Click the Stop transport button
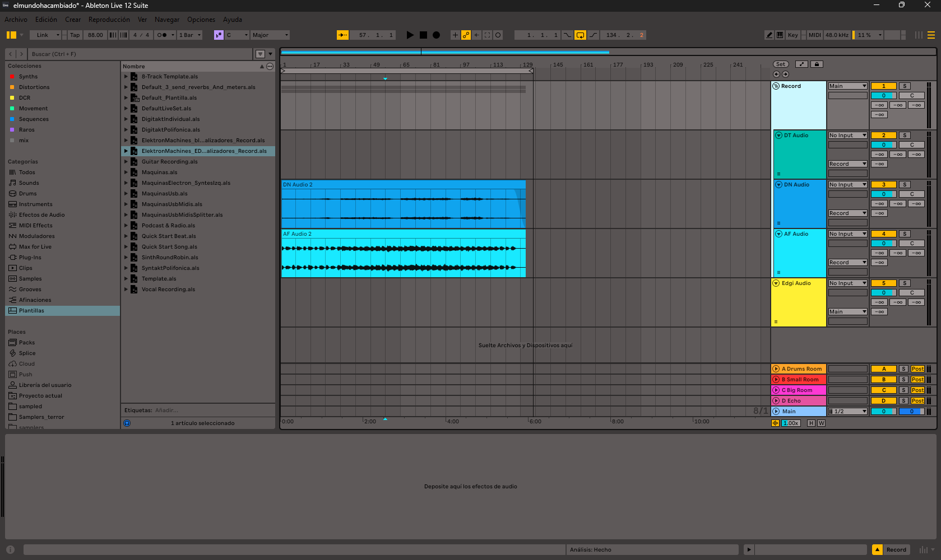Viewport: 941px width, 560px height. (x=423, y=35)
